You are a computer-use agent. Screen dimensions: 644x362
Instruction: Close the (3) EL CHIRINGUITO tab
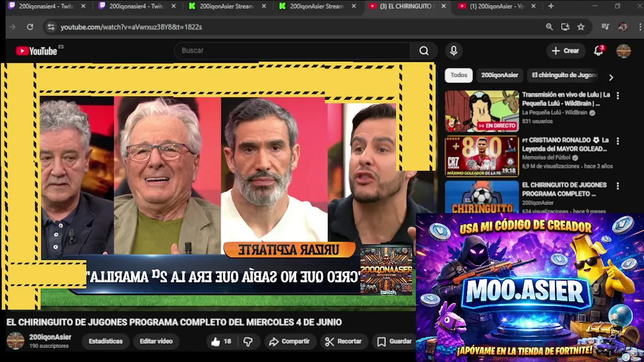click(x=443, y=6)
